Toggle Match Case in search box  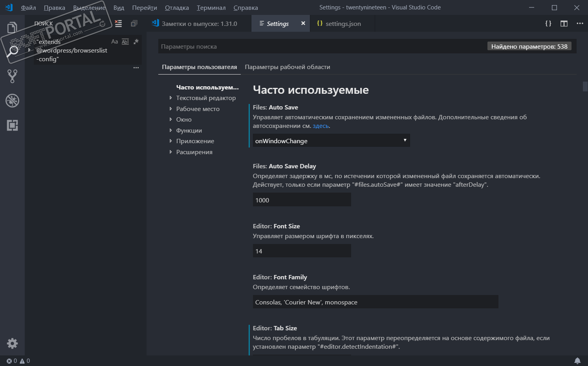pyautogui.click(x=115, y=42)
